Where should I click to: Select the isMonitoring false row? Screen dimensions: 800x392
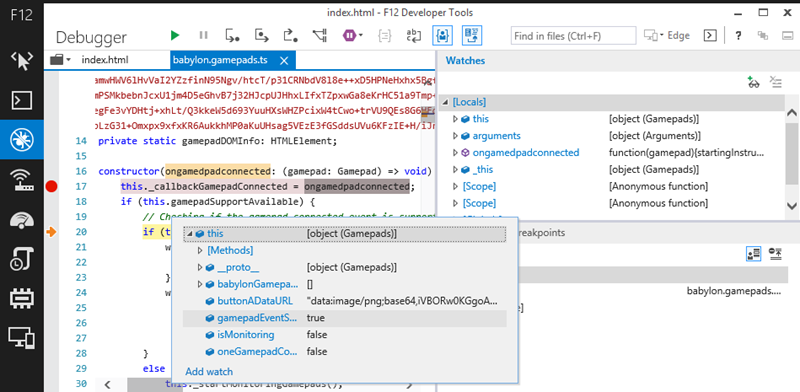click(344, 335)
